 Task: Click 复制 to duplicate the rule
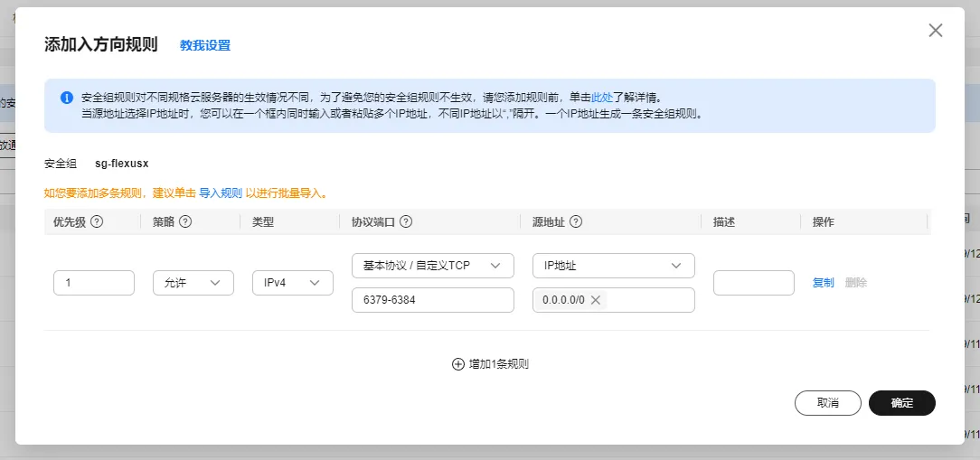point(823,283)
